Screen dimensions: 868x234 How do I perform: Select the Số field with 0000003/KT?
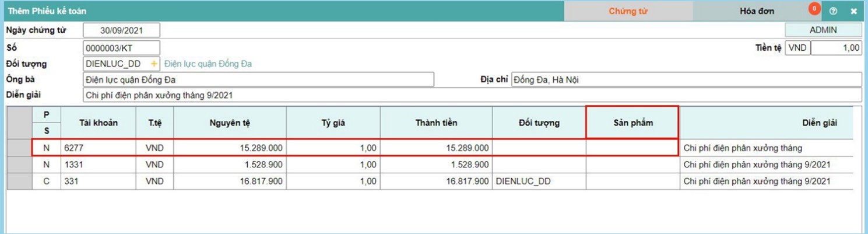click(x=121, y=48)
